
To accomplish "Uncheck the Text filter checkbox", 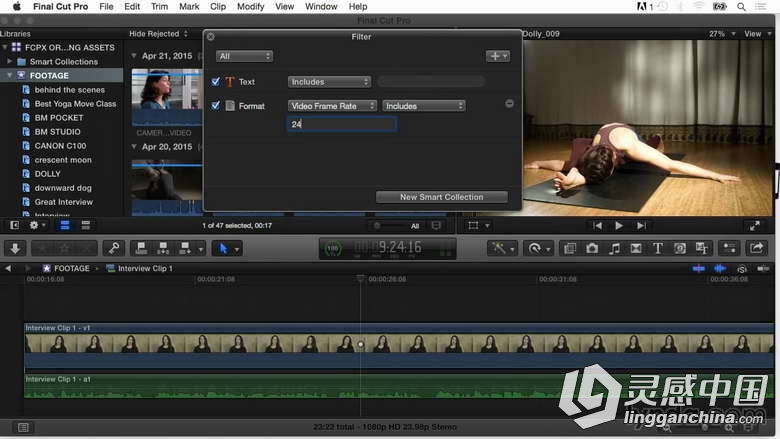I will (216, 82).
